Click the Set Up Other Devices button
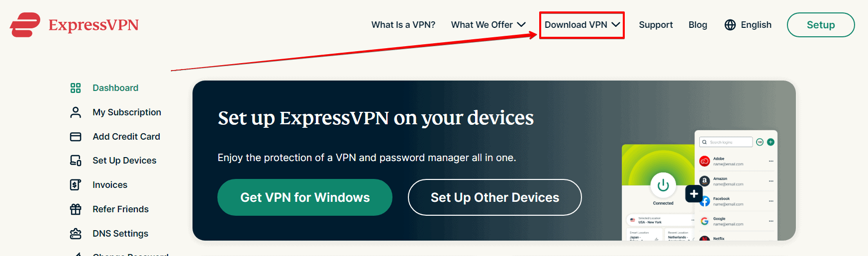Viewport: 868px width, 256px height. point(494,197)
